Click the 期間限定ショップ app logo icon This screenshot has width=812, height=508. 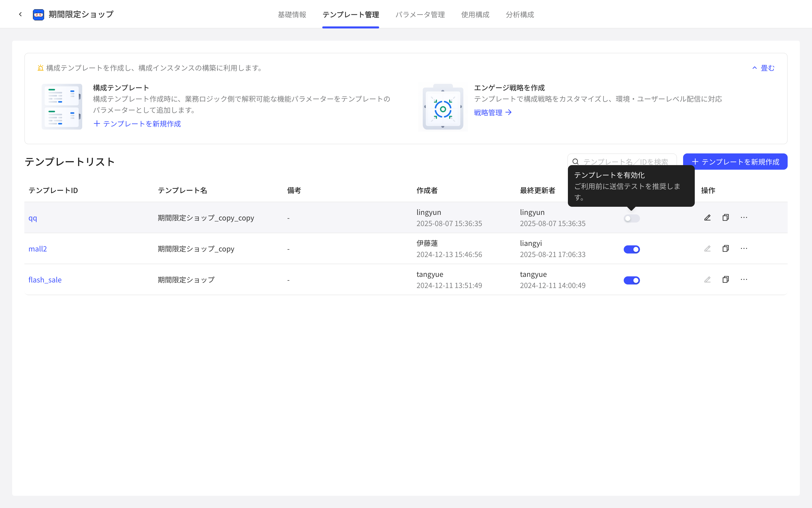(39, 14)
